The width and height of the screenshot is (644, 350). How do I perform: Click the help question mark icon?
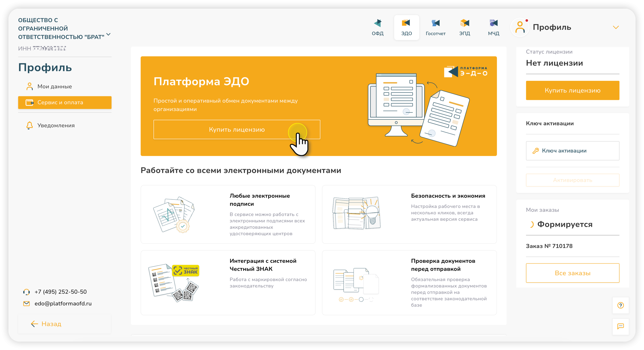click(621, 305)
